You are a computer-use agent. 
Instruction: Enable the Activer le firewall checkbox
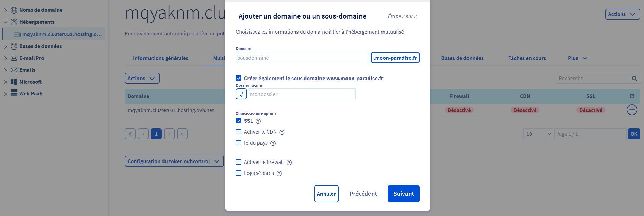tap(239, 162)
